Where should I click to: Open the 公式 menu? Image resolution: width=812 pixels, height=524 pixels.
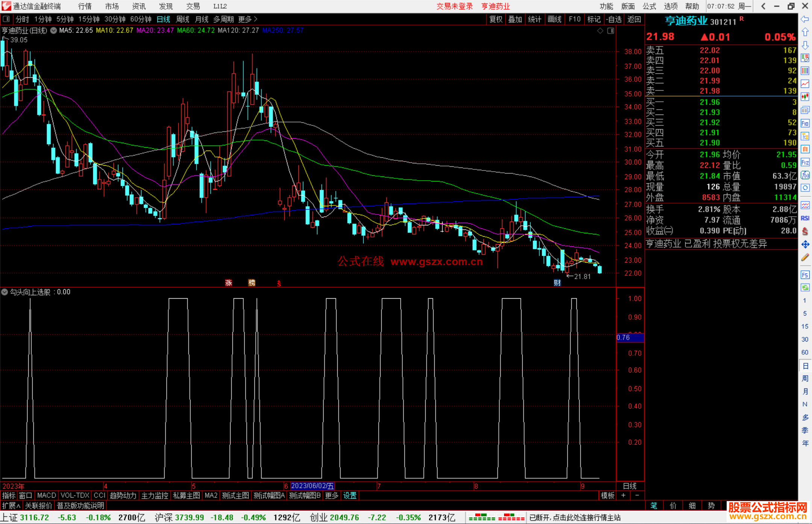pyautogui.click(x=649, y=6)
